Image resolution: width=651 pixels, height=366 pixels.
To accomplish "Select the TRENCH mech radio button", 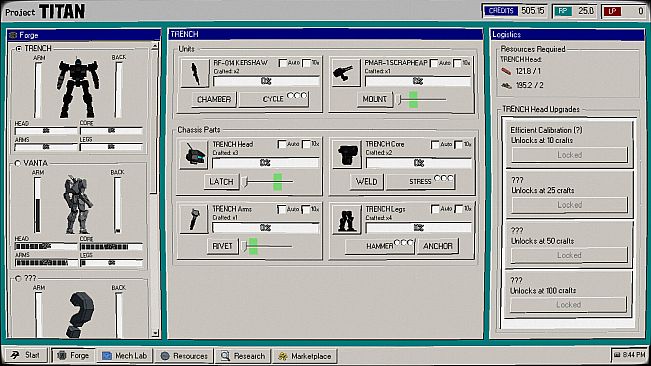I will click(x=19, y=49).
